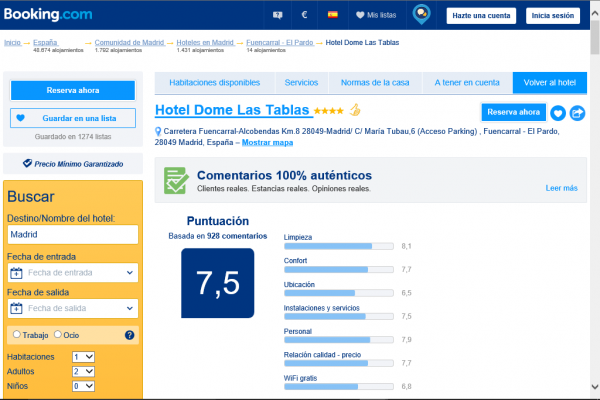Switch to Habitaciones disponibles tab

pyautogui.click(x=215, y=83)
